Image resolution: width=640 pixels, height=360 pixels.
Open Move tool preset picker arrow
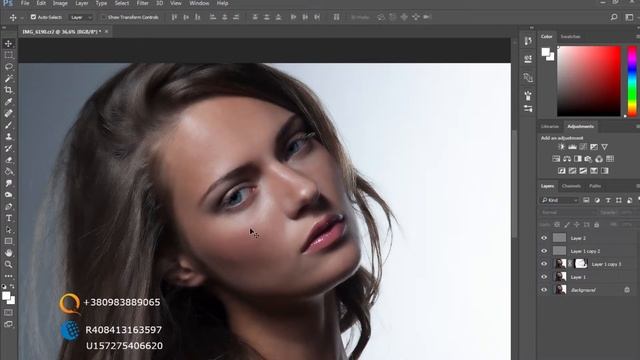(22, 18)
